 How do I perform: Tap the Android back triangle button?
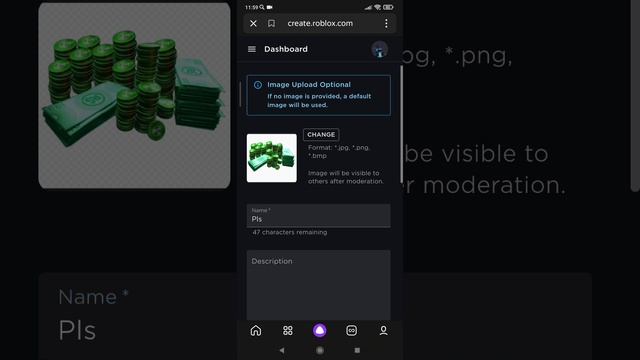point(282,350)
